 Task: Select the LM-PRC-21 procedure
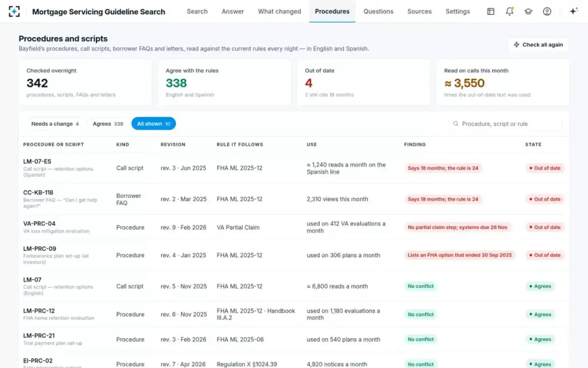pos(294,339)
